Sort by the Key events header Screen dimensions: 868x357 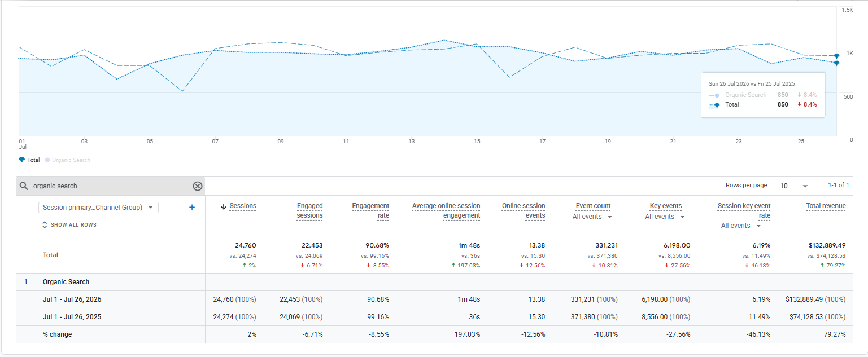[x=666, y=206]
